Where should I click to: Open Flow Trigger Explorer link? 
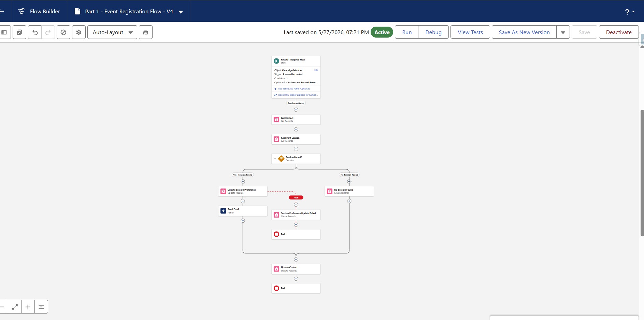click(x=298, y=95)
